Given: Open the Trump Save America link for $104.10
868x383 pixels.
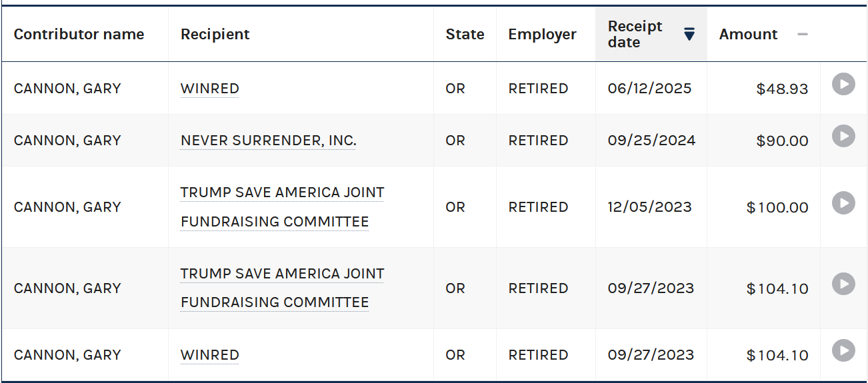Looking at the screenshot, I should click(x=283, y=288).
